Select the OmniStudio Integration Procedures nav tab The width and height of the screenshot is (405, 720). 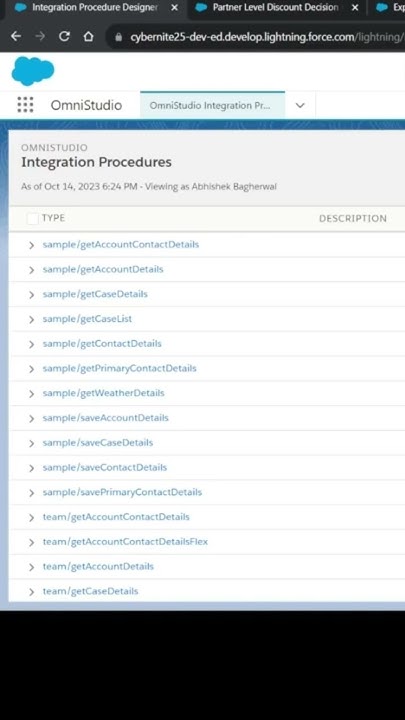click(x=212, y=105)
